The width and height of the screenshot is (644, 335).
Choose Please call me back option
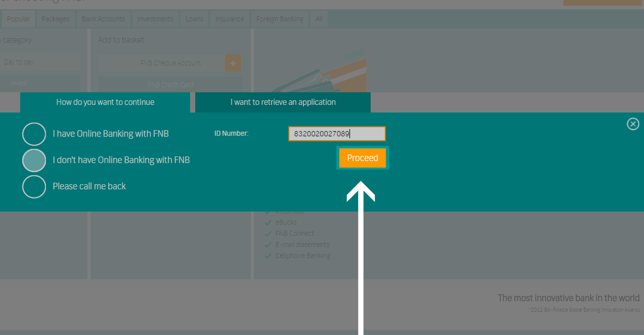[x=34, y=187]
